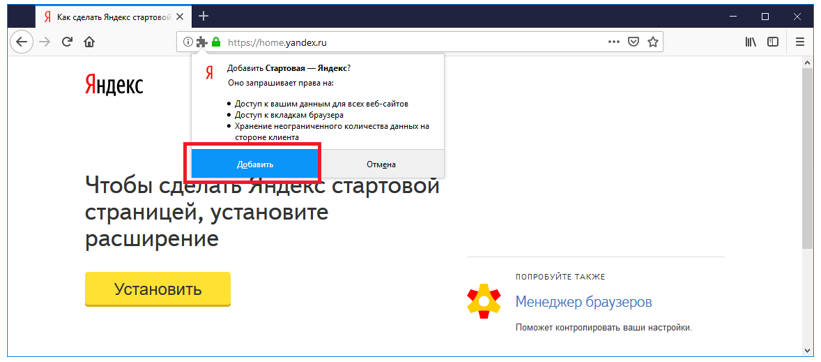This screenshot has width=821, height=362.
Task: Click the 'Добавить Стартовая — Яндекс?' prompt text
Action: (x=289, y=69)
